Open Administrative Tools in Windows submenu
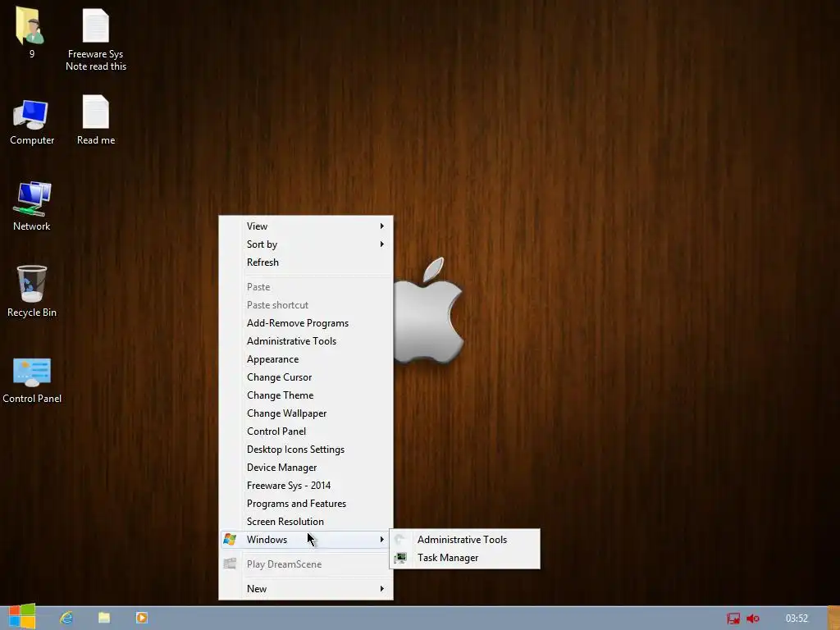The width and height of the screenshot is (840, 630). pos(464,540)
